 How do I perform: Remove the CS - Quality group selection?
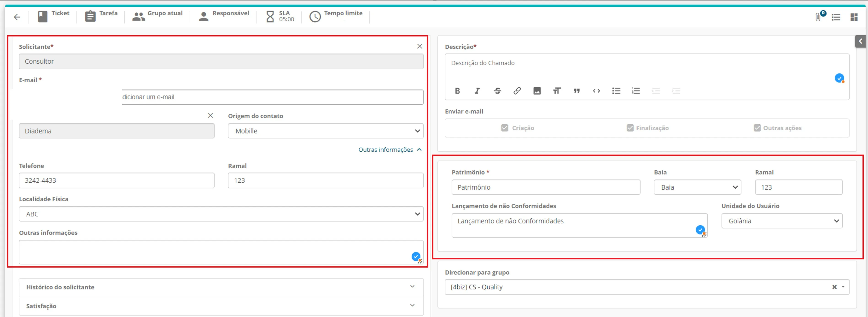click(x=834, y=287)
